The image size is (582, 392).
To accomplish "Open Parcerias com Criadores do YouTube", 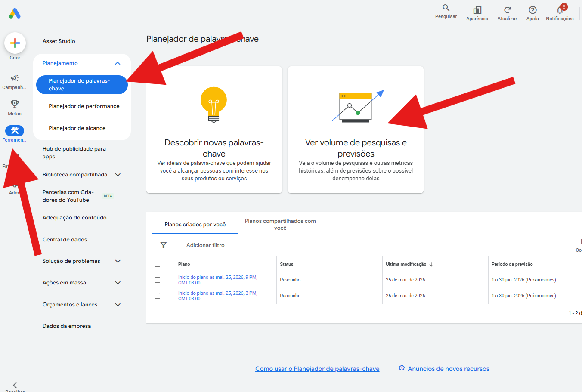I will point(68,196).
